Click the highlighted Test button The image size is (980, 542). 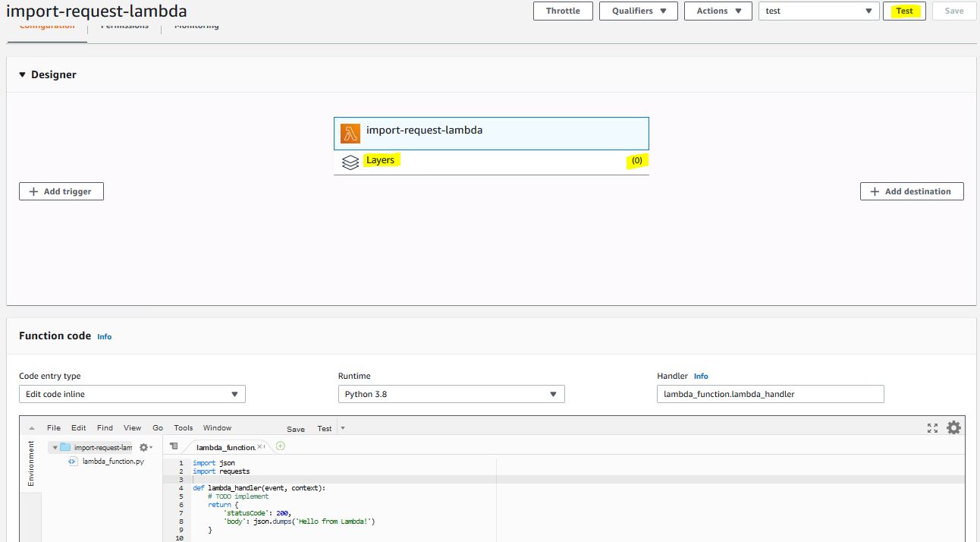click(x=904, y=11)
